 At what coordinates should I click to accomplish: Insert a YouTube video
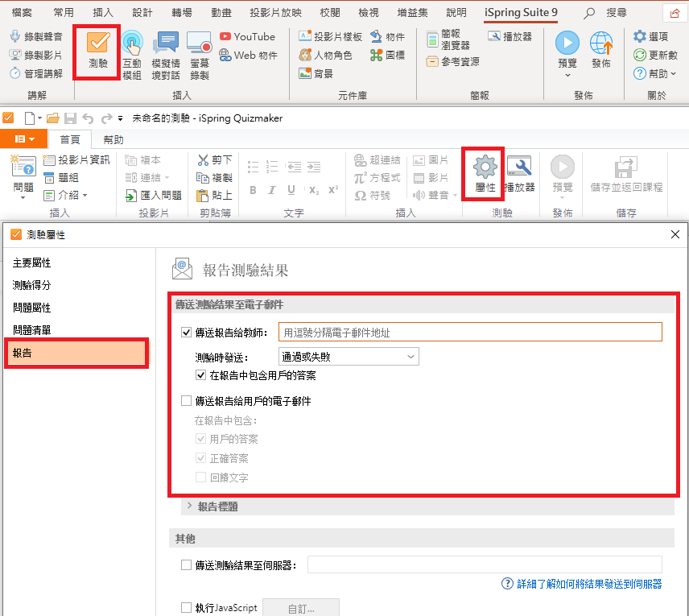point(247,36)
